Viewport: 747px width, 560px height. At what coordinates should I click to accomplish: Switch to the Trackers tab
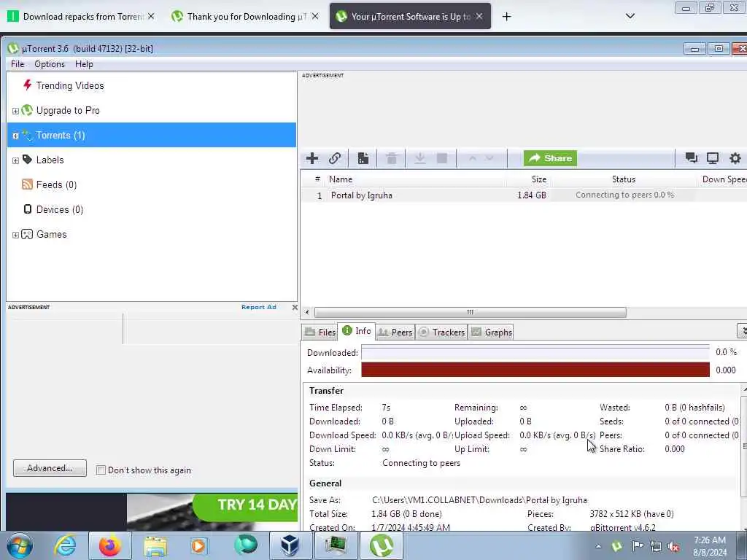(441, 332)
